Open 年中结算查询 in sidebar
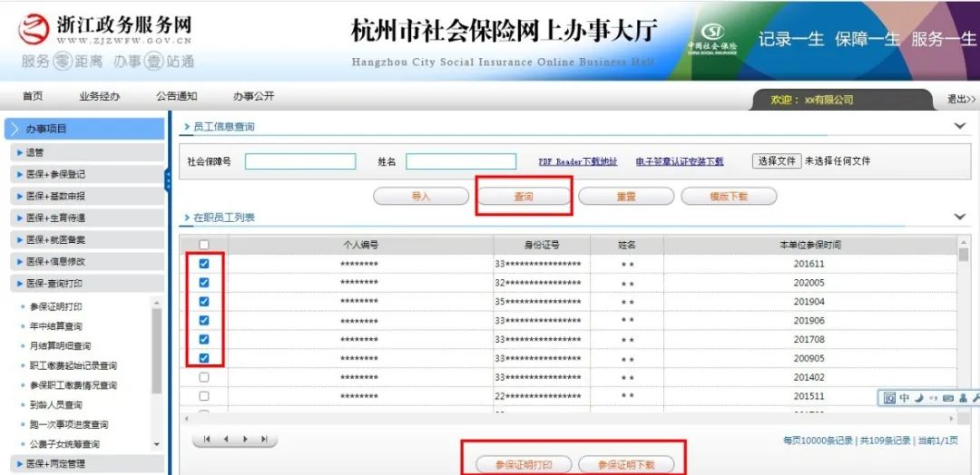 [x=55, y=326]
